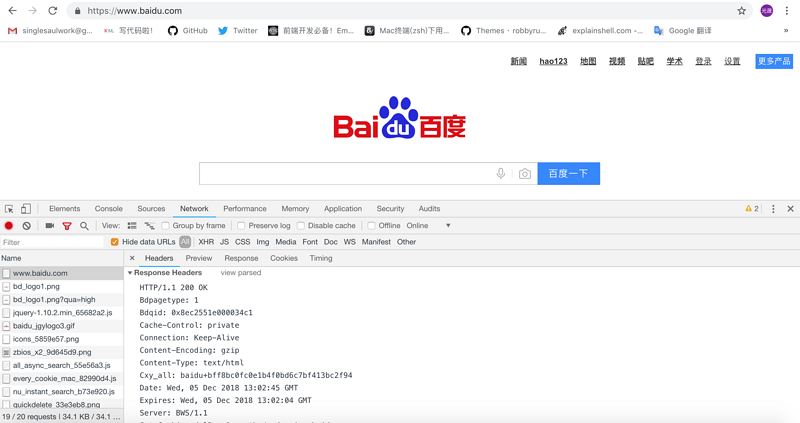Toggle the network filter funnel icon
This screenshot has width=800, height=423.
tap(67, 226)
